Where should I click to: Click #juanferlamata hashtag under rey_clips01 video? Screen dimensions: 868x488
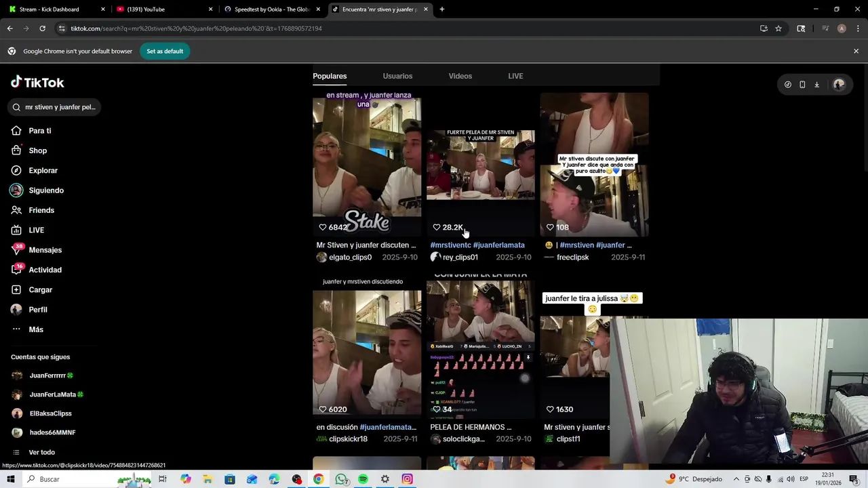[499, 245]
